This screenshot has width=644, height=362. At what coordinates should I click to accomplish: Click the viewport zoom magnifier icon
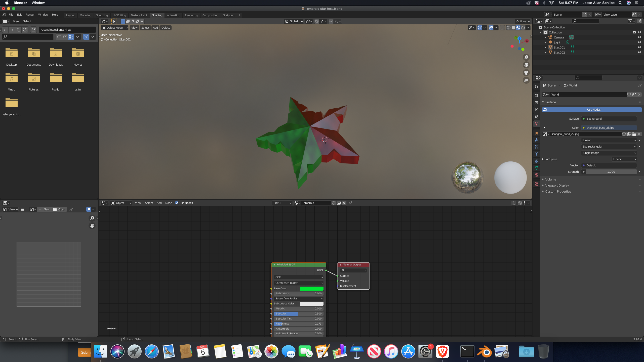[x=526, y=57]
